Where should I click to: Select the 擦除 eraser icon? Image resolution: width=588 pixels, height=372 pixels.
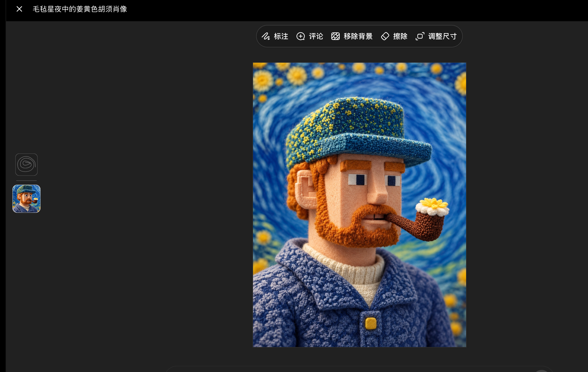point(385,36)
